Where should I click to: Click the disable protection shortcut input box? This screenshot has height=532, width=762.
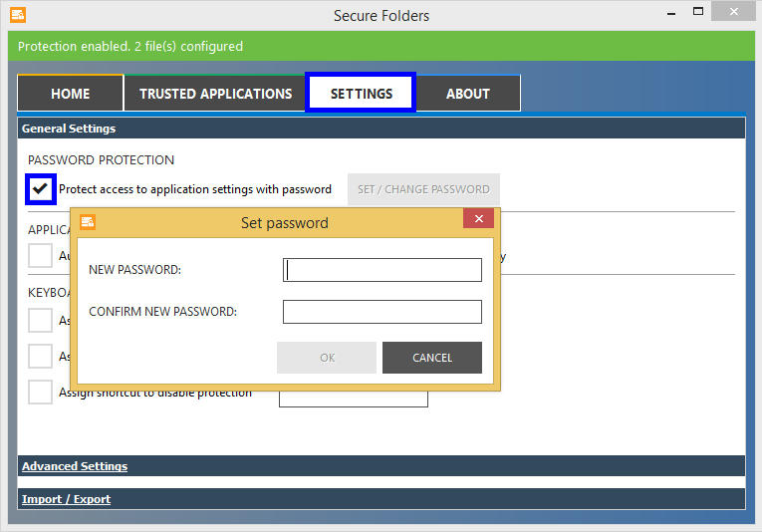354,399
